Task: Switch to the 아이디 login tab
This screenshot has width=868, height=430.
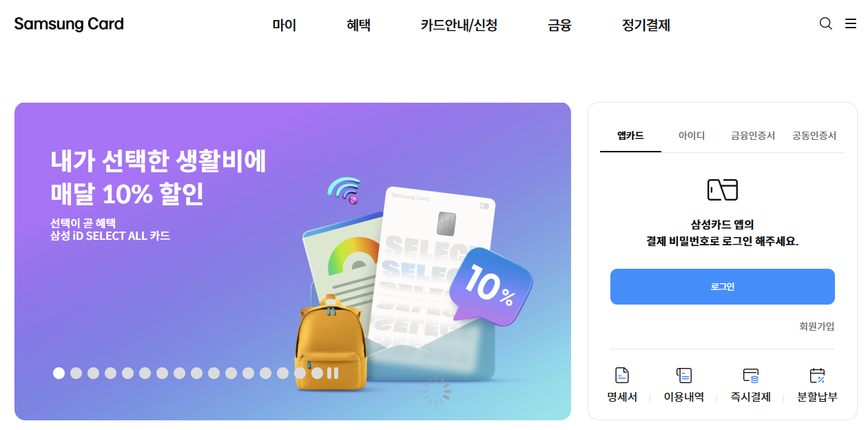Action: (x=692, y=136)
